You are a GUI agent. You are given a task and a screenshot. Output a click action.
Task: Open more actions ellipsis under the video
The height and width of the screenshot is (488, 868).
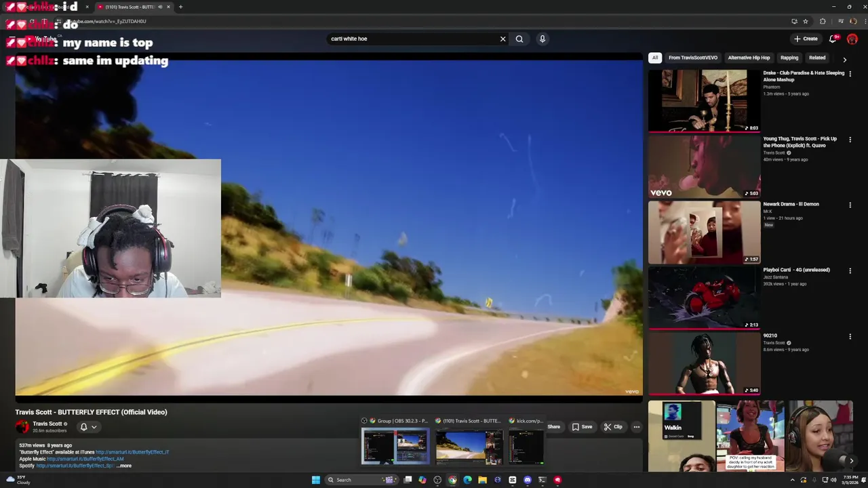[x=637, y=427]
